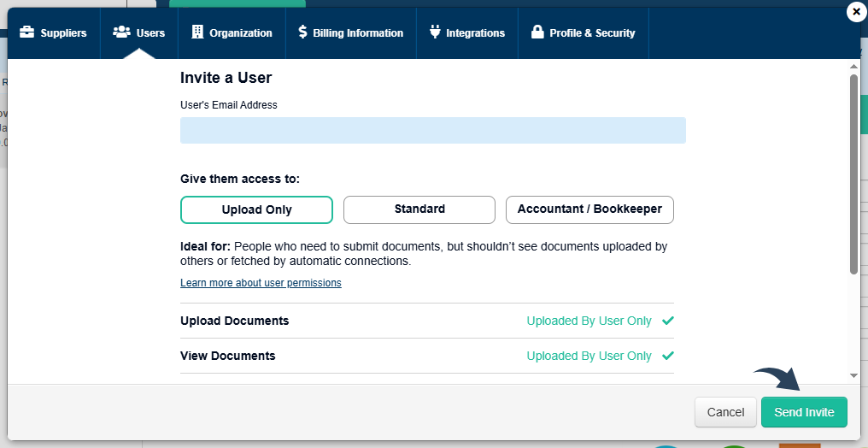Click the checkmark beside View Documents
The height and width of the screenshot is (448, 868).
point(668,356)
